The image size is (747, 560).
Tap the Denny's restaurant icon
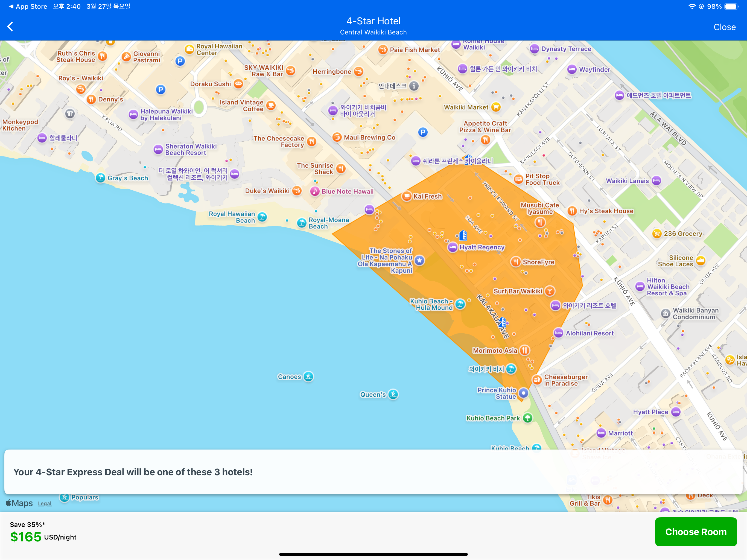coord(91,99)
